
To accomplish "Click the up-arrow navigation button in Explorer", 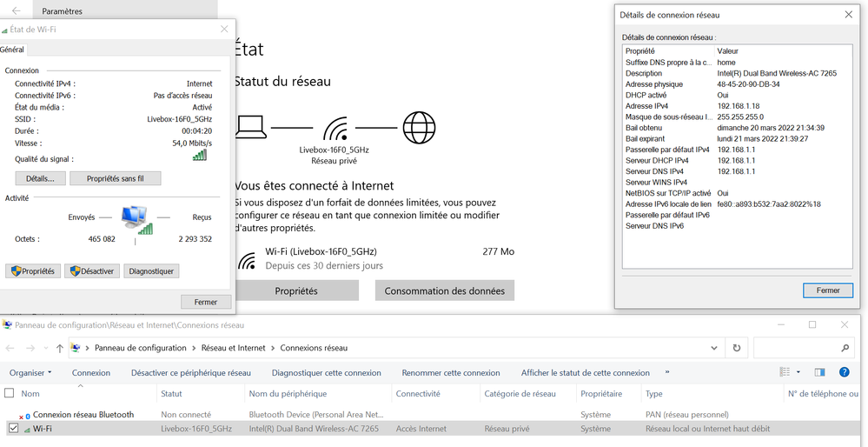I will pos(59,348).
